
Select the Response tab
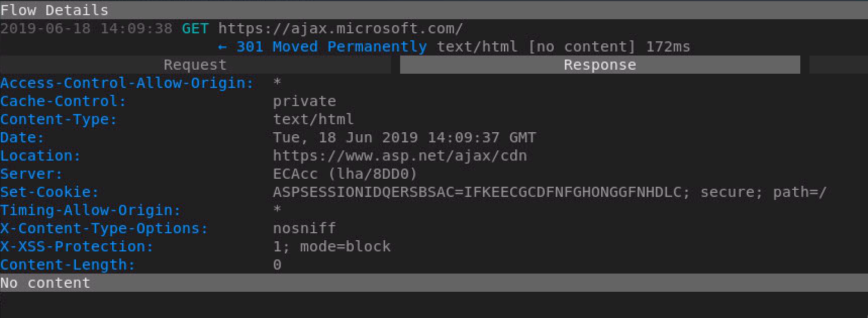[600, 65]
